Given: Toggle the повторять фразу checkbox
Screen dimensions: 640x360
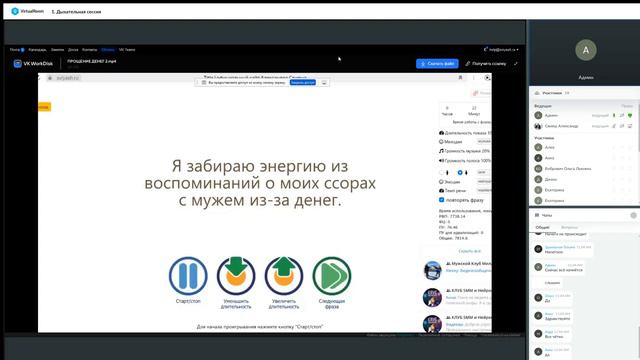Looking at the screenshot, I should 441,200.
